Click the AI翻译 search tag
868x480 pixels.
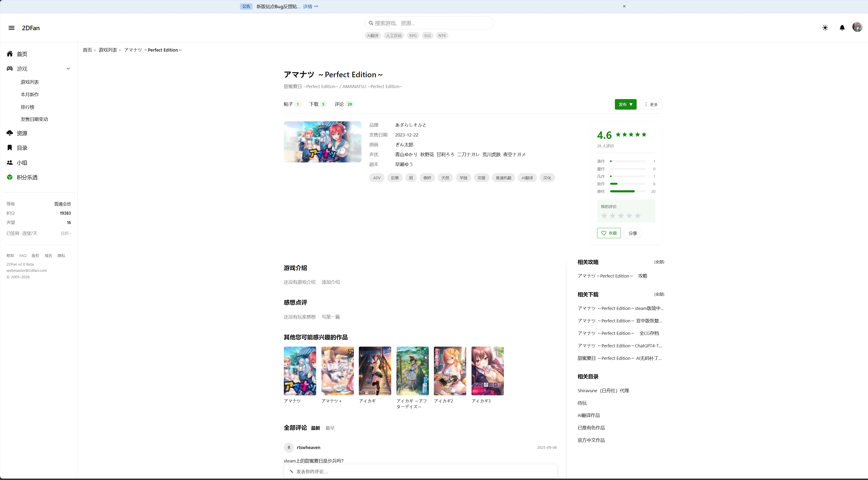373,36
